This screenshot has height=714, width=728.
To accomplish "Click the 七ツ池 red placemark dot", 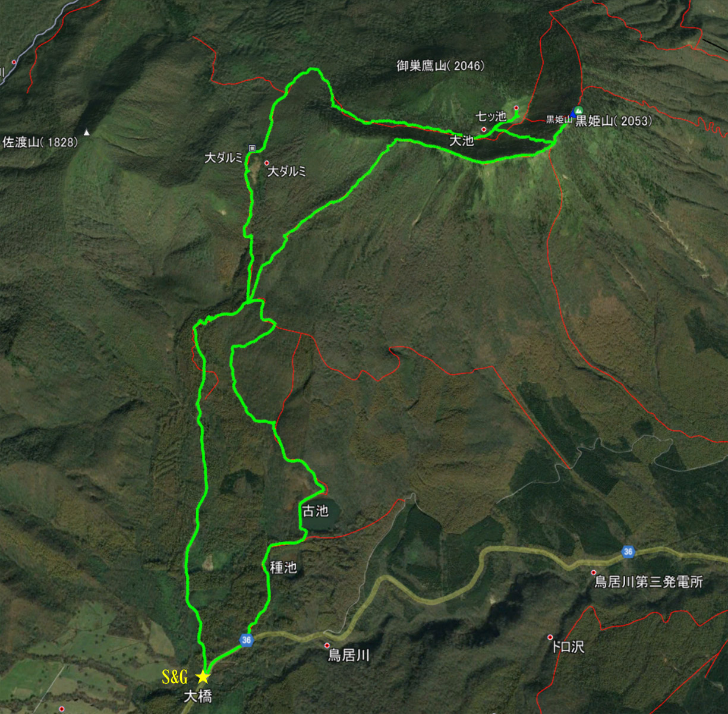I will 484,129.
